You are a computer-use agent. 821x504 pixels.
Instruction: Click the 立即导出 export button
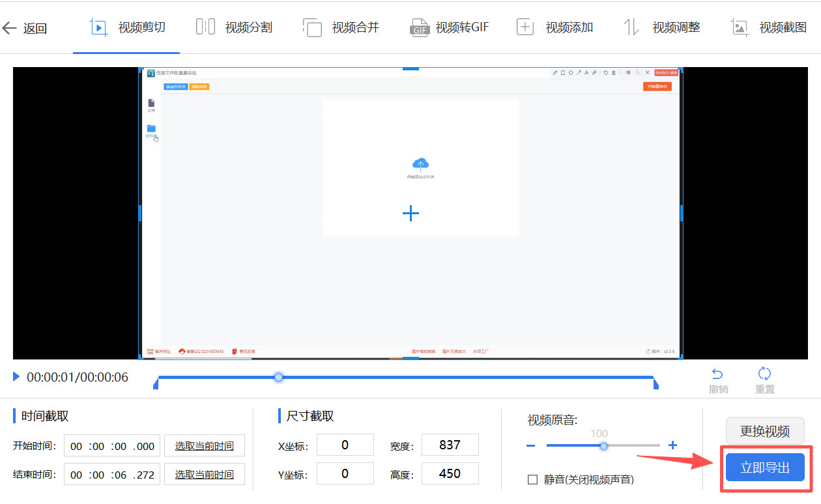tap(765, 468)
